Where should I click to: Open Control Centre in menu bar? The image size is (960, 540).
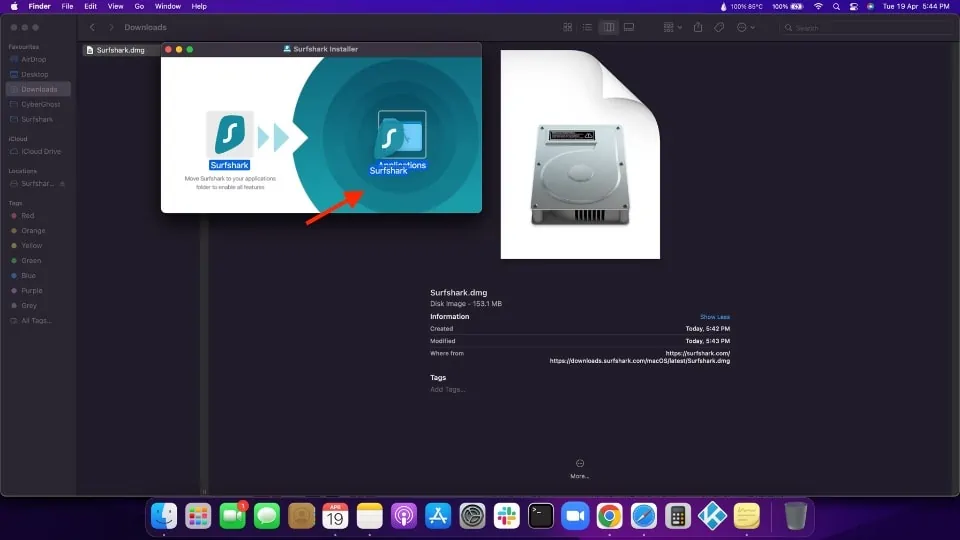(853, 7)
